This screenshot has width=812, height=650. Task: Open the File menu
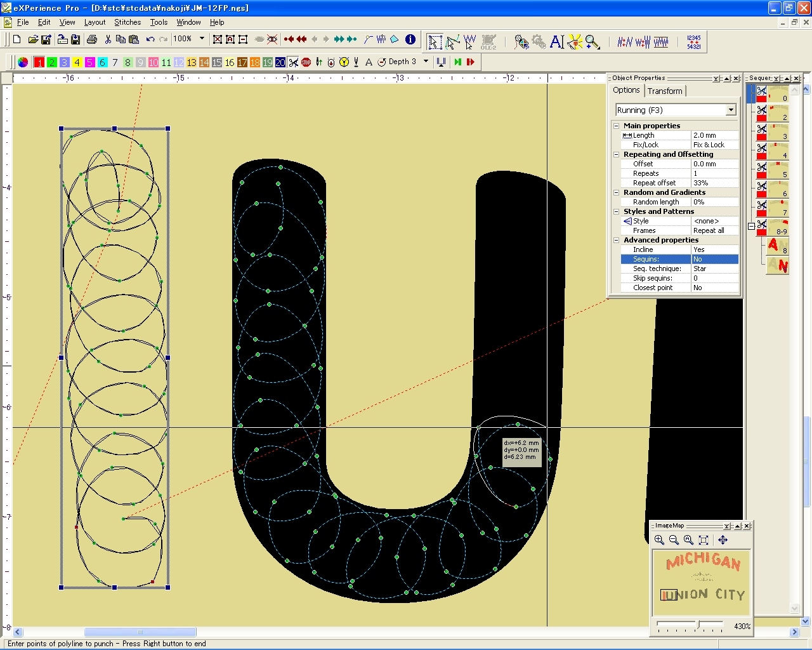[x=23, y=22]
